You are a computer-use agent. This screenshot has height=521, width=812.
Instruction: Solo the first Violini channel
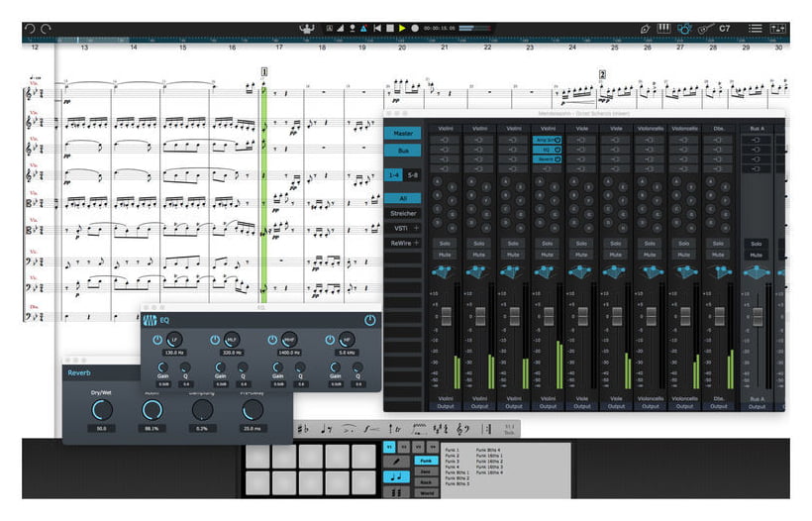(x=445, y=244)
